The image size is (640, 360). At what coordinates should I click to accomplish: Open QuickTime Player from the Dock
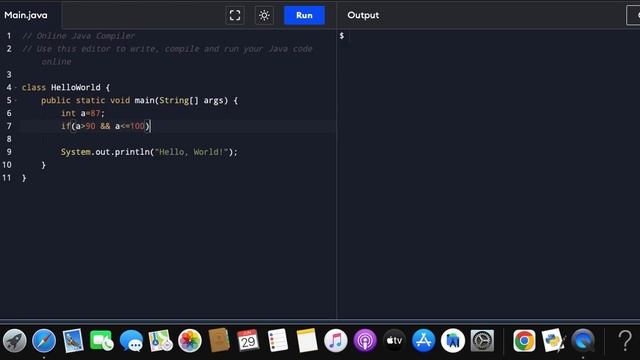[x=583, y=340]
